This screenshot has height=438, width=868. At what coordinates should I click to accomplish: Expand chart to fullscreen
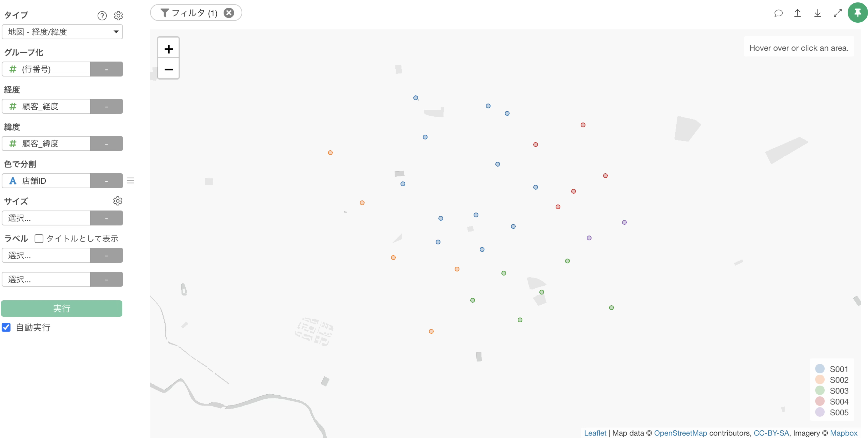pyautogui.click(x=837, y=13)
